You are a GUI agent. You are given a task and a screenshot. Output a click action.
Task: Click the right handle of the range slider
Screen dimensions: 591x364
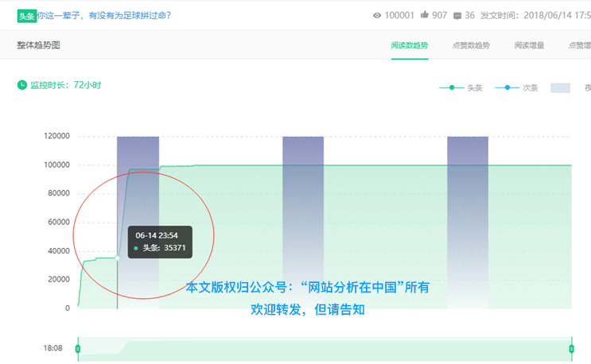click(x=571, y=349)
